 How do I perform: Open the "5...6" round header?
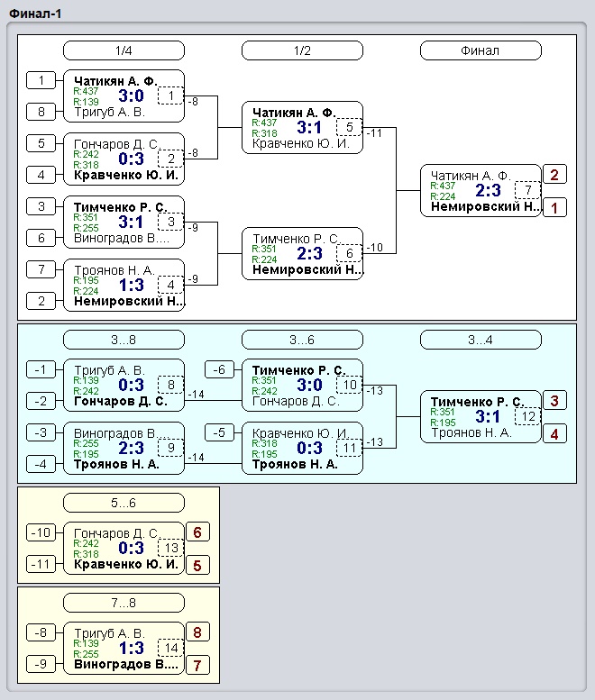tap(124, 503)
